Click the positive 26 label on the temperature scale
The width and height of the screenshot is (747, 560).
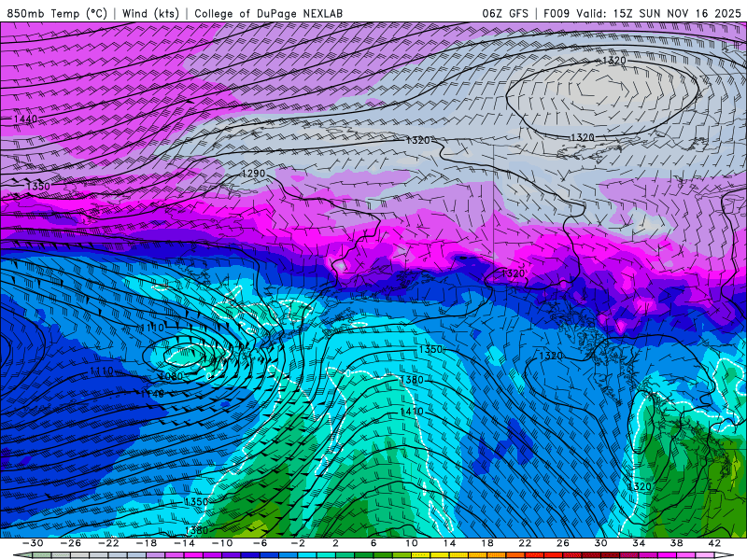pos(563,543)
